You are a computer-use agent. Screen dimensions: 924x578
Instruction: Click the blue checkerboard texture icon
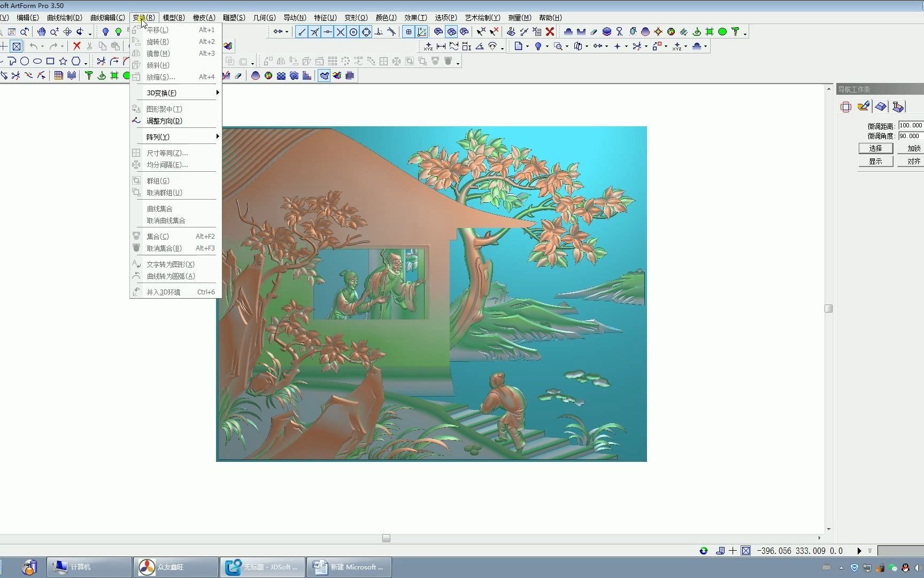(281, 75)
